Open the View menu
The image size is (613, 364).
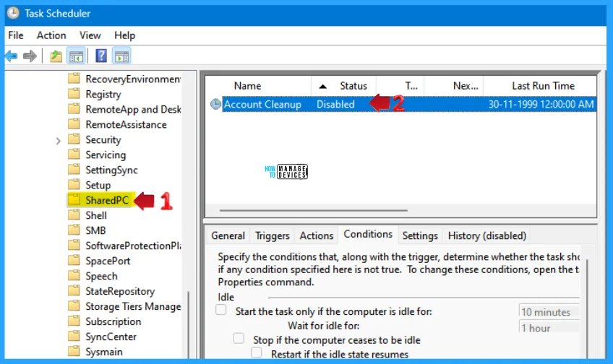tap(90, 35)
